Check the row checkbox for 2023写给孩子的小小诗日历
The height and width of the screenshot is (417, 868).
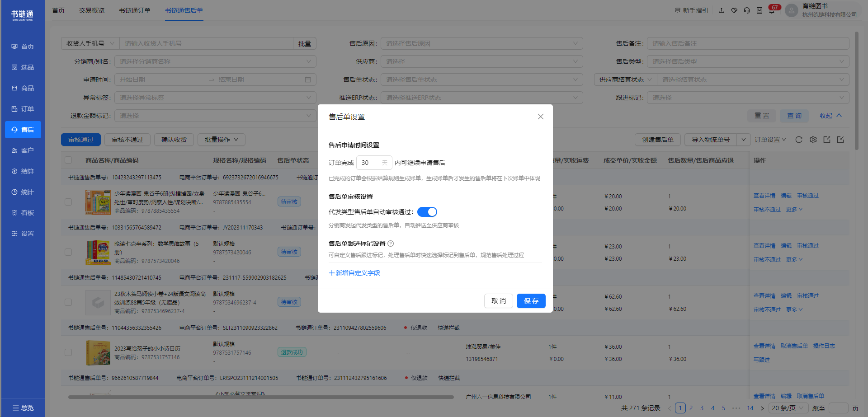pos(68,352)
